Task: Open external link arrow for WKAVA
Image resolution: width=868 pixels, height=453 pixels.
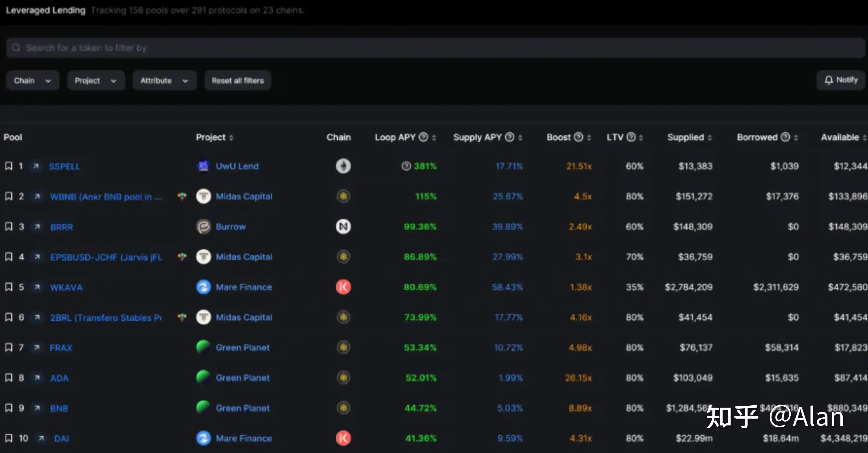Action: tap(37, 287)
